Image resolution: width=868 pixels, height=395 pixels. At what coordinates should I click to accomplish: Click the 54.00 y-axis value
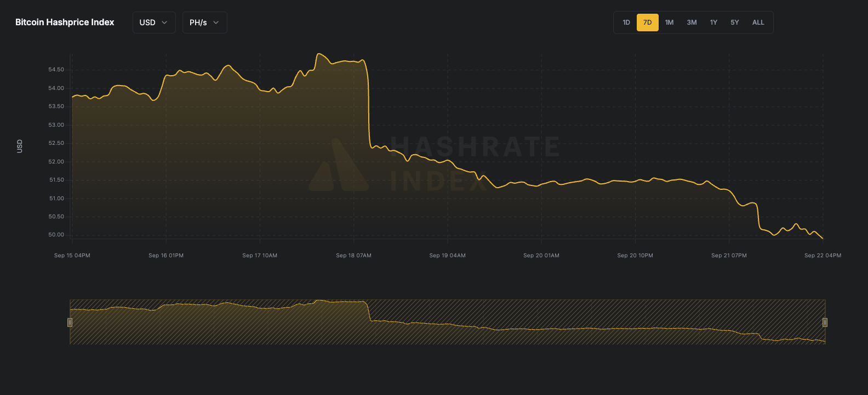pyautogui.click(x=56, y=88)
